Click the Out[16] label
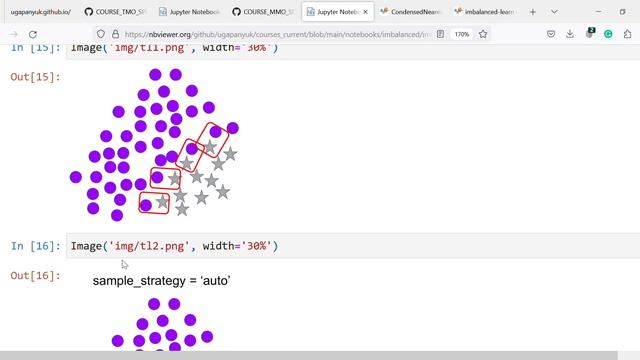This screenshot has width=640, height=360. (36, 276)
